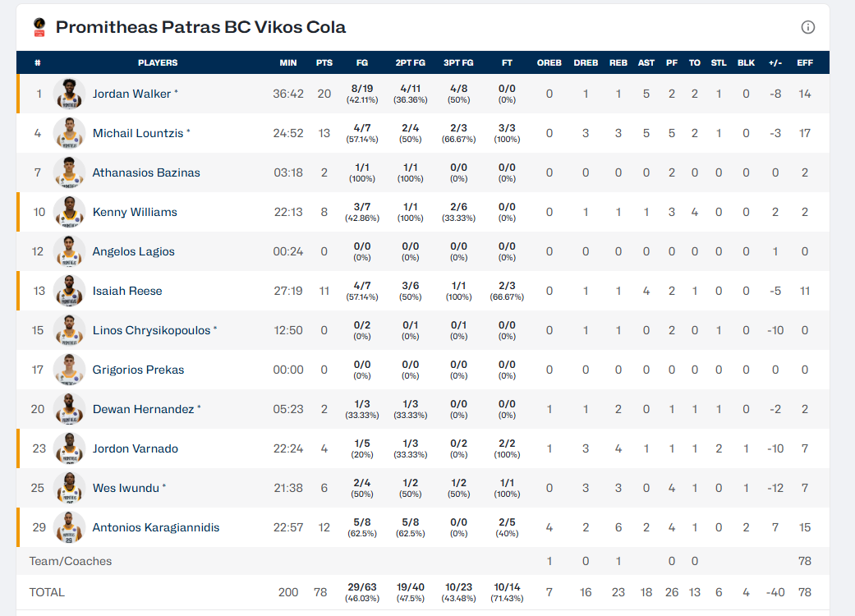This screenshot has width=855, height=616.
Task: Click the EFF column header
Action: click(x=805, y=62)
